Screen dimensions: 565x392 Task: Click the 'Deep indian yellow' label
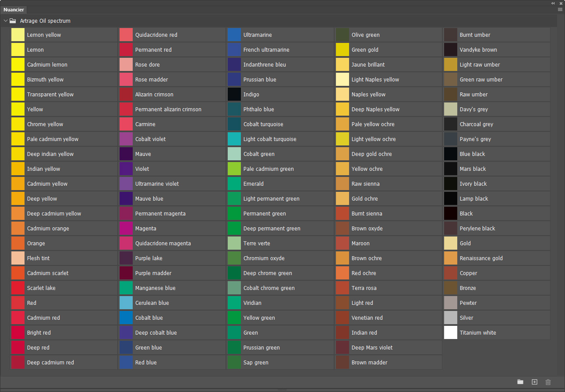(50, 154)
